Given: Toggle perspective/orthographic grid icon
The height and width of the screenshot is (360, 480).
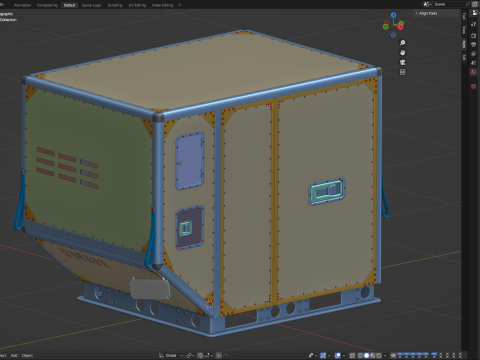Looking at the screenshot, I should [402, 72].
